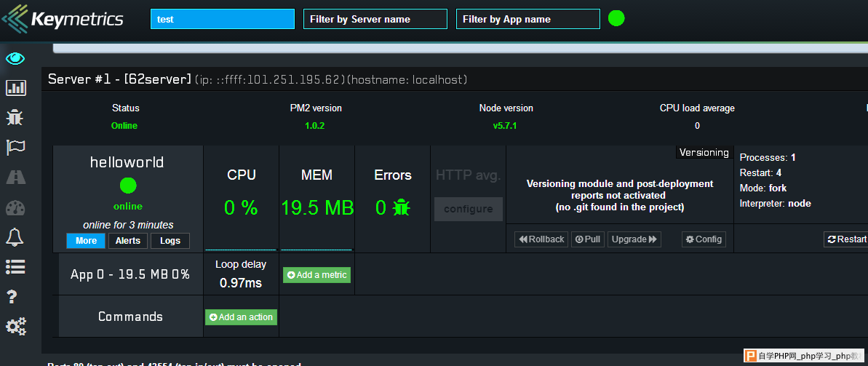Image resolution: width=868 pixels, height=366 pixels.
Task: Select the test bucket field
Action: [223, 19]
